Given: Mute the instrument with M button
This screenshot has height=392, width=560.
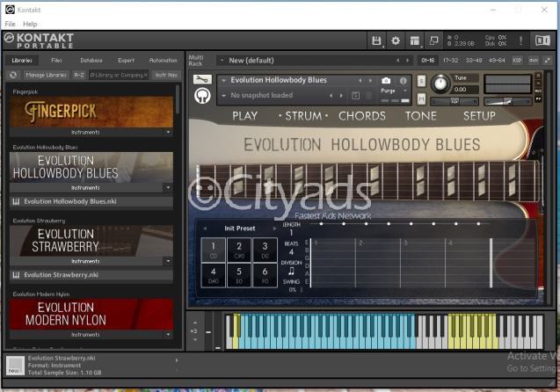Looking at the screenshot, I should (x=421, y=99).
